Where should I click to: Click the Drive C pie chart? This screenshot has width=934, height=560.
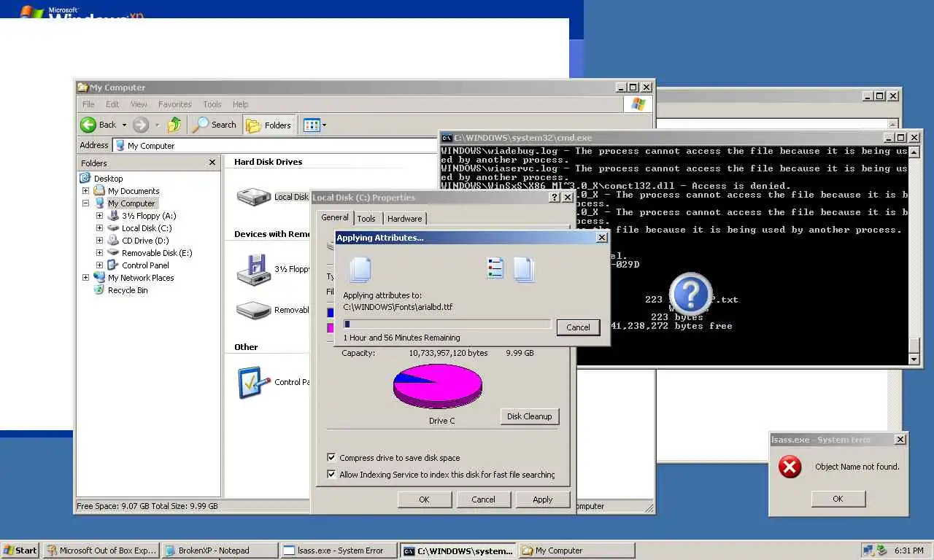(438, 386)
